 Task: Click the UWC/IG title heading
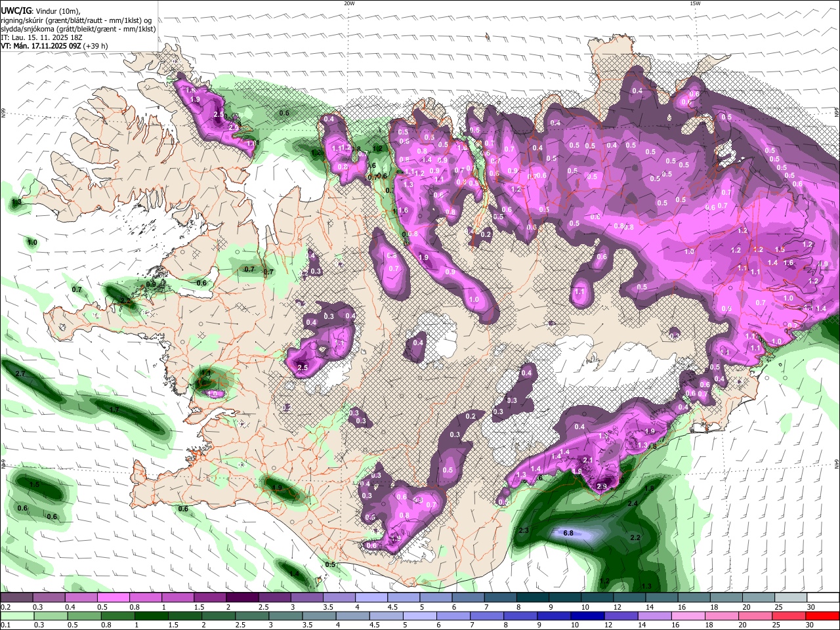pos(16,10)
